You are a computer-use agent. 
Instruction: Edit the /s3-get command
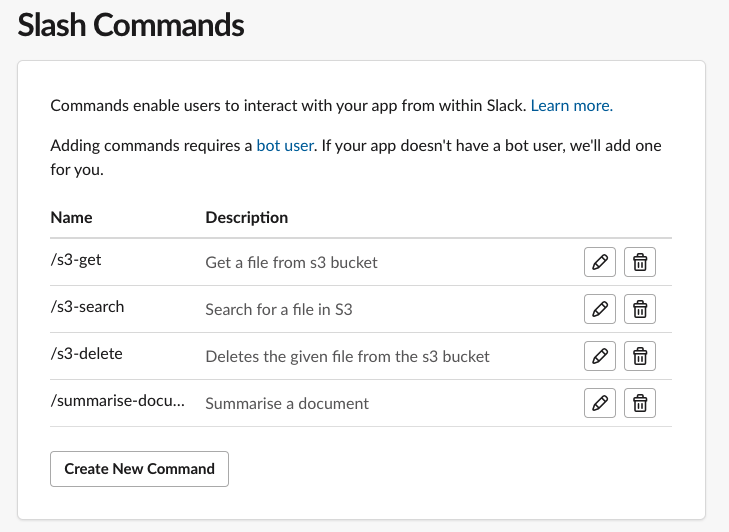click(x=599, y=262)
